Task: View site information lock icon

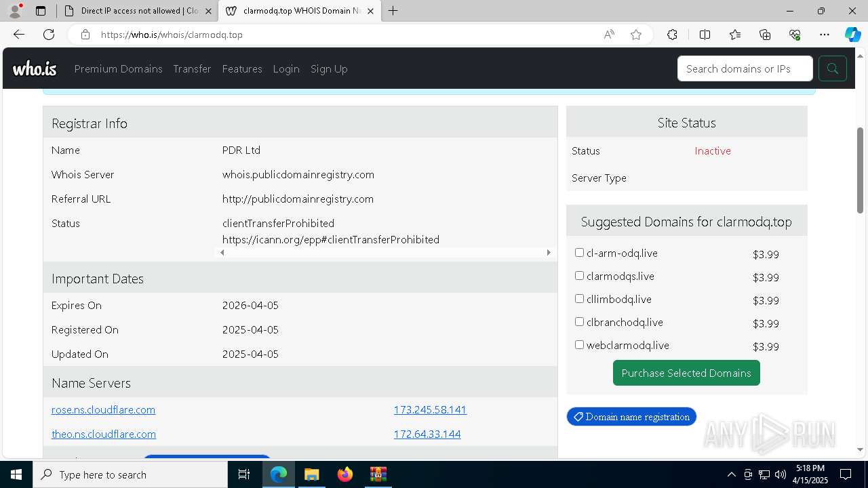Action: [x=85, y=35]
